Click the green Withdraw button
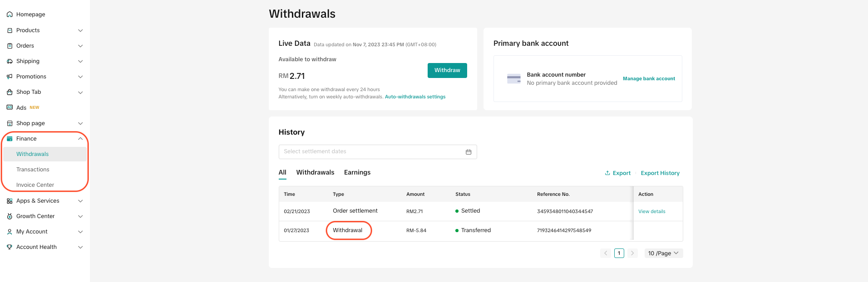 (x=447, y=70)
